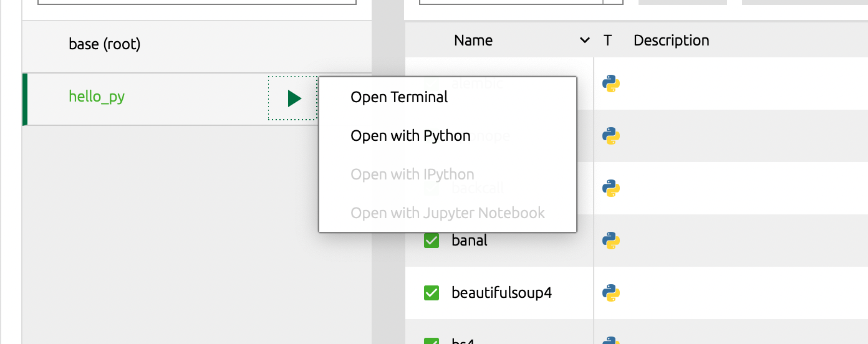Uncheck the beautifulsoup4 package checkbox
Screen dimensions: 868x344
[432, 293]
